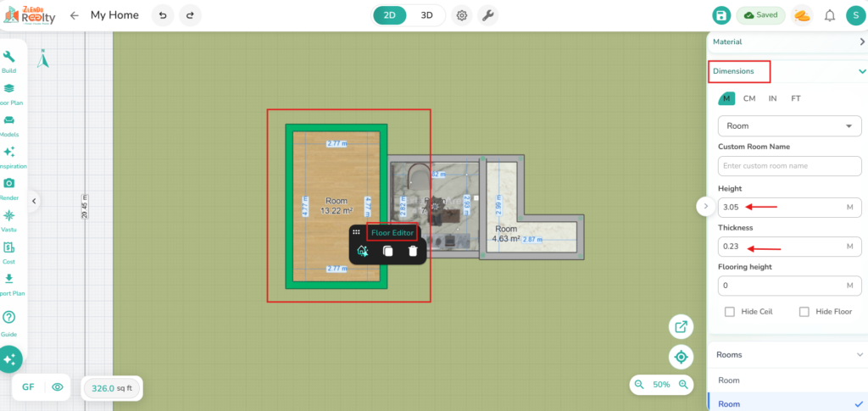
Task: Click the recenter view target icon
Action: (x=681, y=357)
